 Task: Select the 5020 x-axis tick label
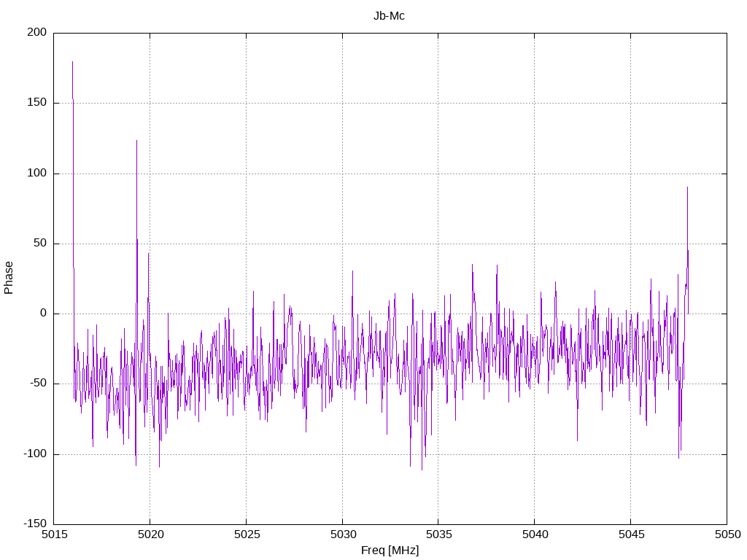click(x=150, y=536)
